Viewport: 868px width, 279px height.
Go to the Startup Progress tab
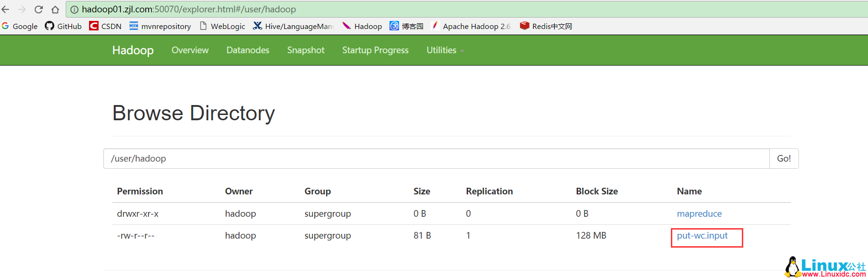(375, 50)
